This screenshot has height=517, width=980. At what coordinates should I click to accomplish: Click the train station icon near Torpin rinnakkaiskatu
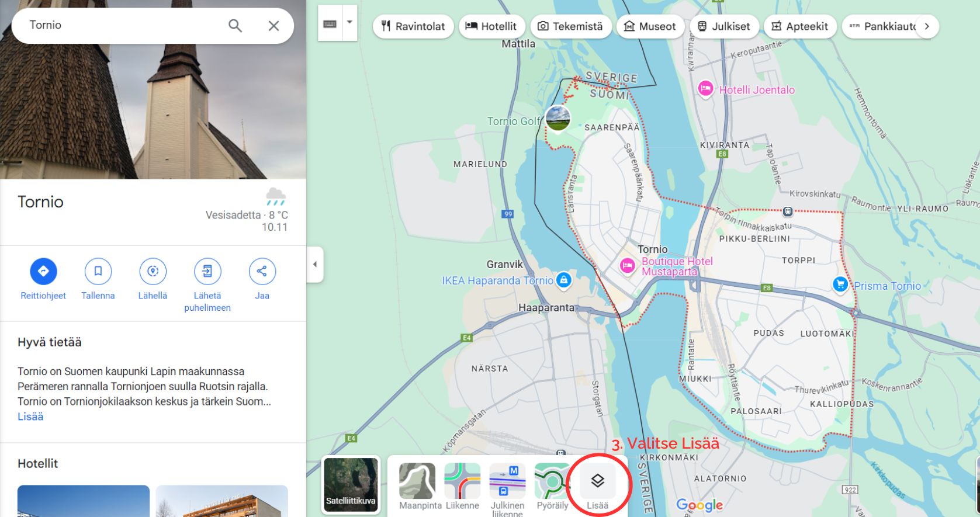pos(788,211)
